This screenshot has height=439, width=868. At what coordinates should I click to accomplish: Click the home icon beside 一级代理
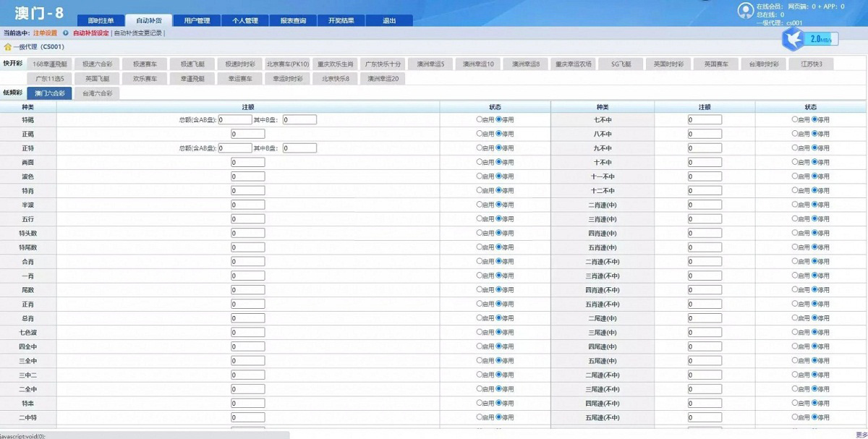(x=8, y=47)
